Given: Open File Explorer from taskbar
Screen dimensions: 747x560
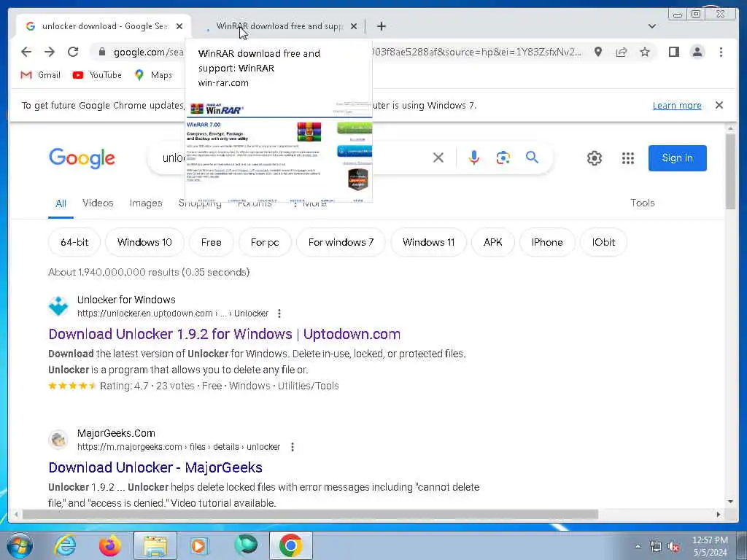Looking at the screenshot, I should click(155, 545).
